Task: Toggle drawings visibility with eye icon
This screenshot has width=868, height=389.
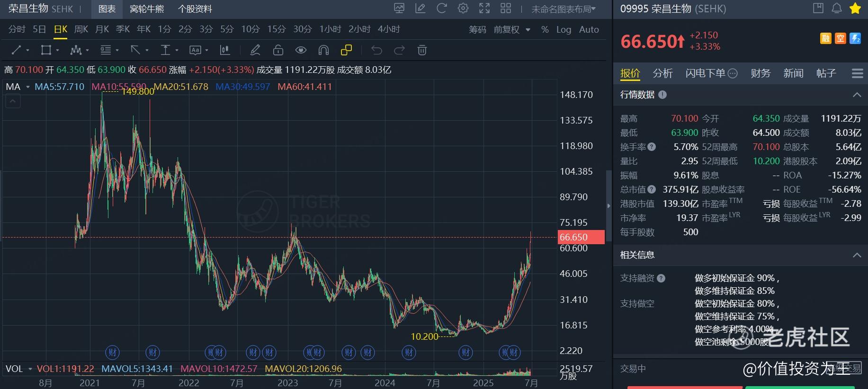Action: [x=301, y=50]
